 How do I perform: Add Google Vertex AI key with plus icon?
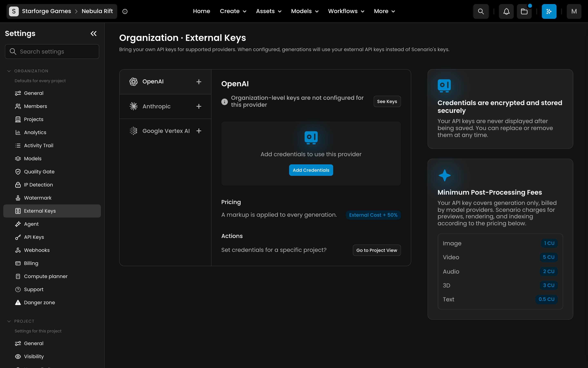[x=199, y=131]
